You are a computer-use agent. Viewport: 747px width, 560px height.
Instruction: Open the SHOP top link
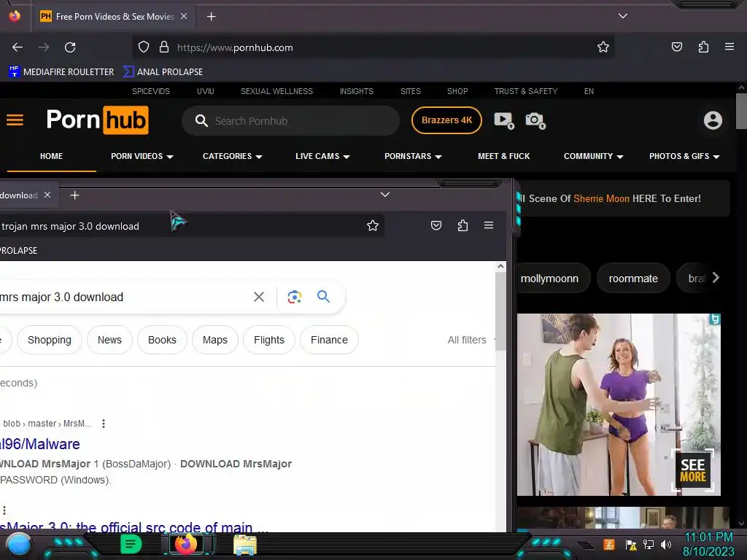[x=457, y=91]
